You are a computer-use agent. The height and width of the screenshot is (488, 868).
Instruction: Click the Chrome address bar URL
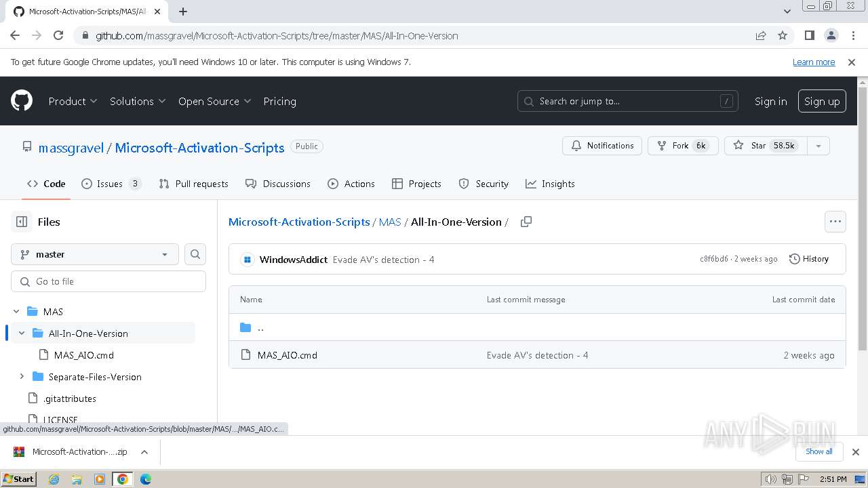pos(277,35)
